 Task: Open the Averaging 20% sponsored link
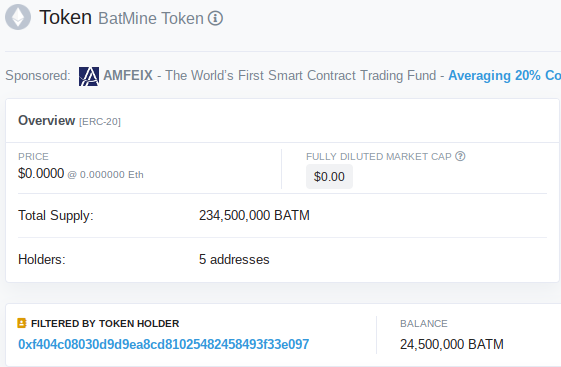point(504,75)
